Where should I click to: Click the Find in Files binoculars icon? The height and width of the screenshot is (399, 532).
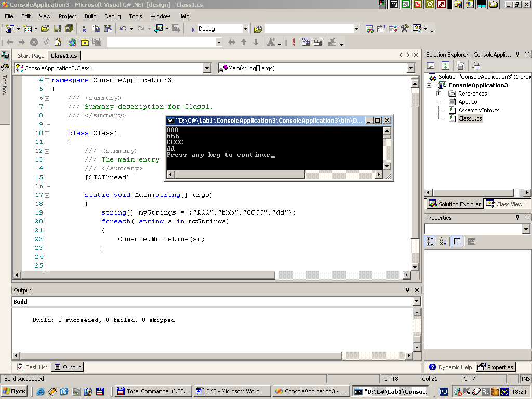[x=258, y=29]
